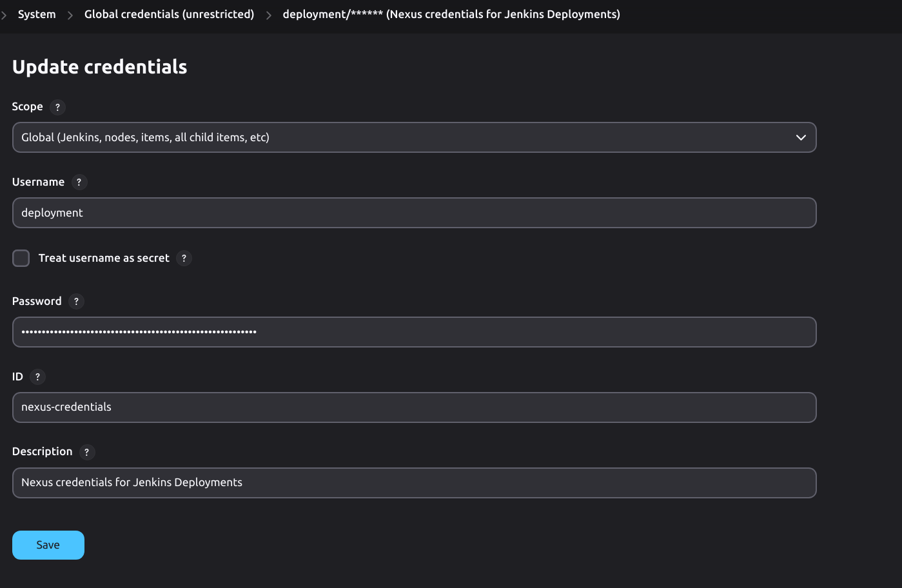Show help for the ID field
The image size is (902, 588).
pyautogui.click(x=37, y=377)
